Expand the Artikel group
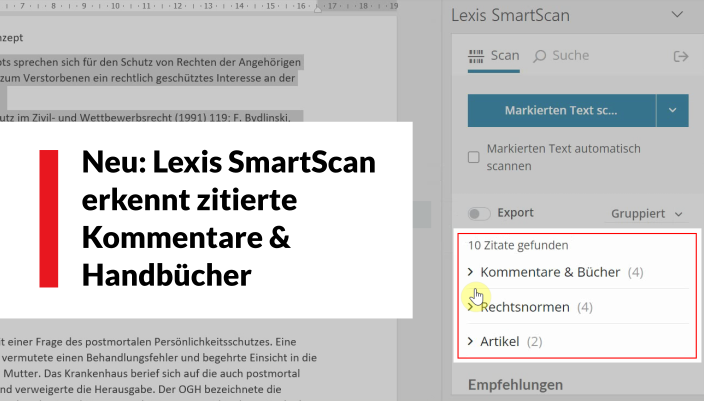The image size is (704, 401). point(505,342)
